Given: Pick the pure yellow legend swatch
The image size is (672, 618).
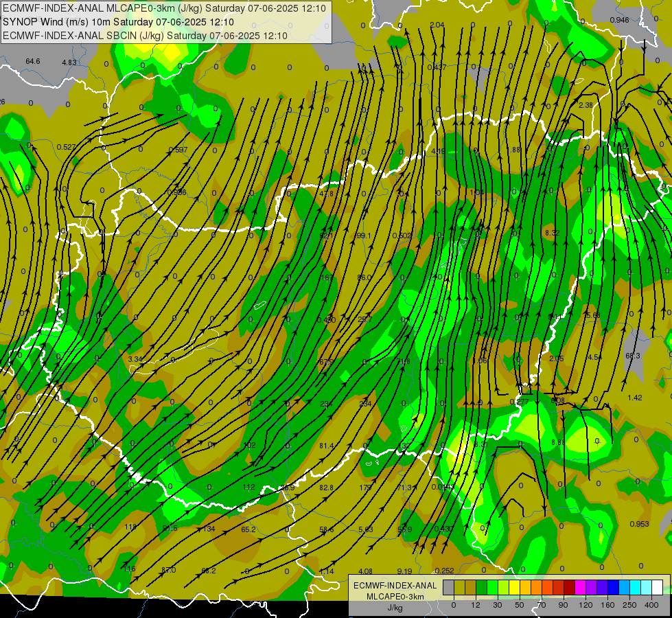Looking at the screenshot, I should pyautogui.click(x=514, y=587).
